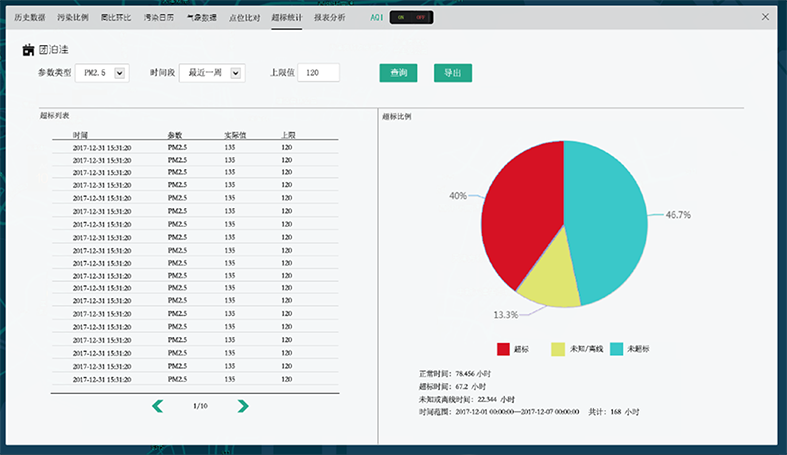This screenshot has width=787, height=455.
Task: Open the 报表分析 tab
Action: tap(329, 18)
